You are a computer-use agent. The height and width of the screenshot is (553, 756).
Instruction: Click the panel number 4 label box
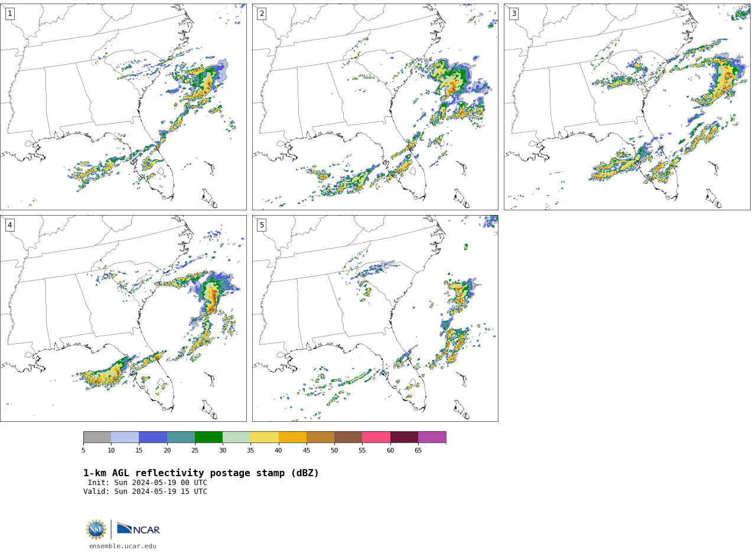coord(9,225)
